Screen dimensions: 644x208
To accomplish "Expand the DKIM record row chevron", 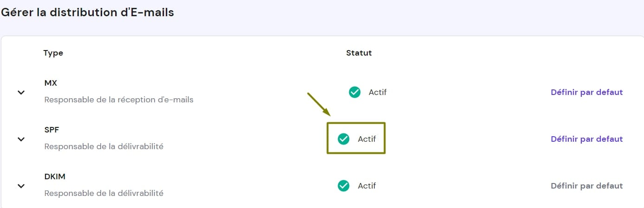I will tap(21, 186).
